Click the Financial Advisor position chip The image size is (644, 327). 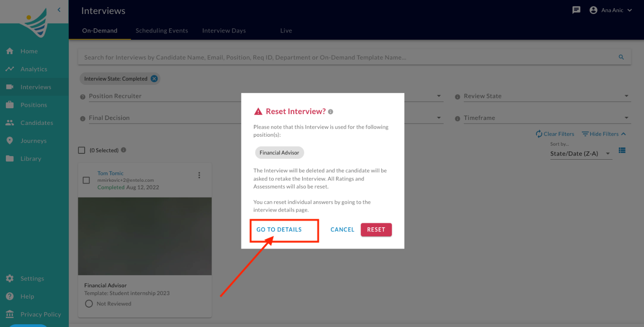click(279, 153)
